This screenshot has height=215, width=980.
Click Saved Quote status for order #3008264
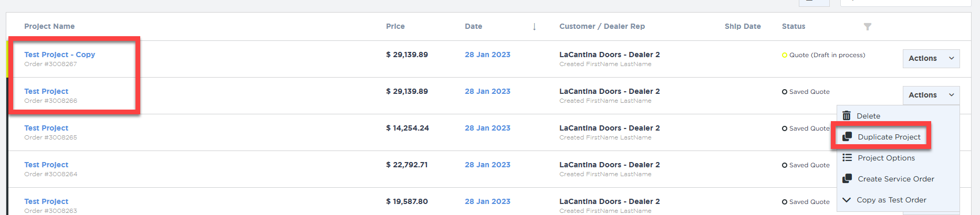[x=806, y=165]
